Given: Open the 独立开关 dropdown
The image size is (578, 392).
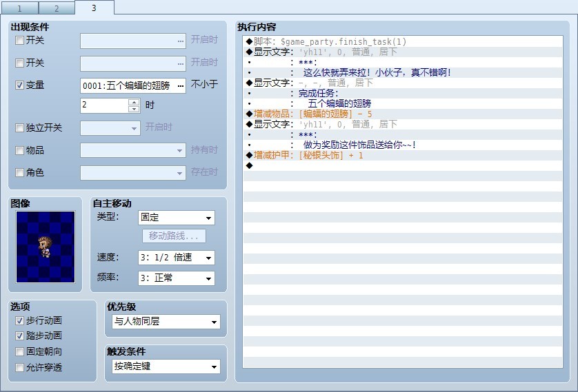Looking at the screenshot, I should point(110,128).
